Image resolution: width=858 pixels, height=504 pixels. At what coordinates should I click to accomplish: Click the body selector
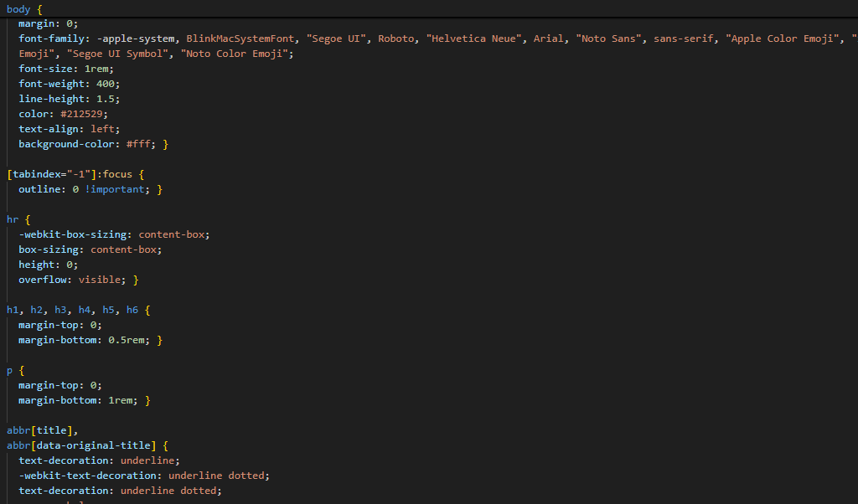tap(19, 8)
